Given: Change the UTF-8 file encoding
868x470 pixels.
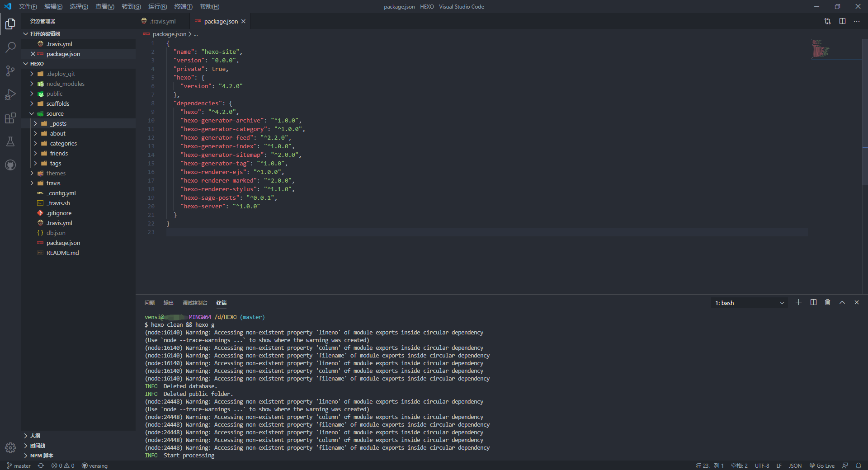Looking at the screenshot, I should click(x=762, y=465).
